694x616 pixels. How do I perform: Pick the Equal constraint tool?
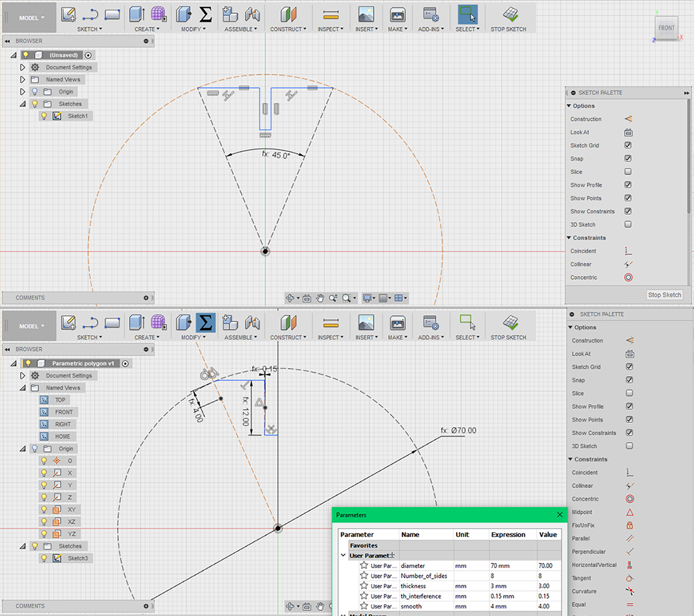(629, 604)
